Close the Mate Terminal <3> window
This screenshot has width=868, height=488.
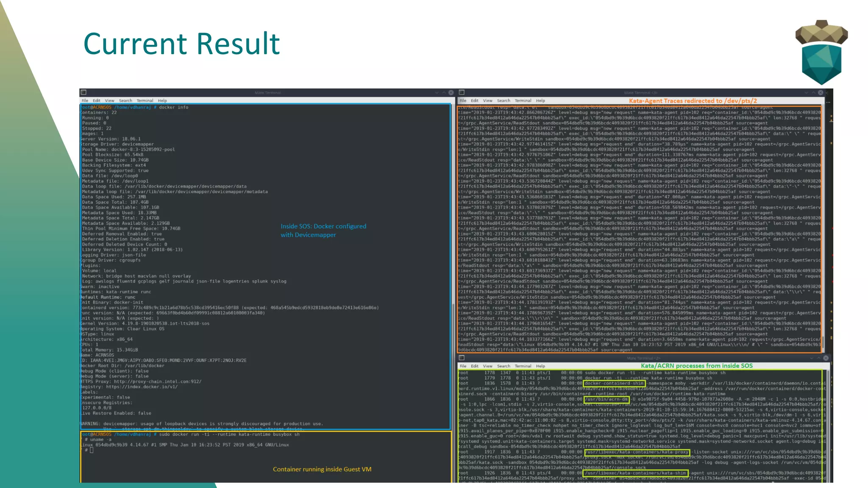821,92
